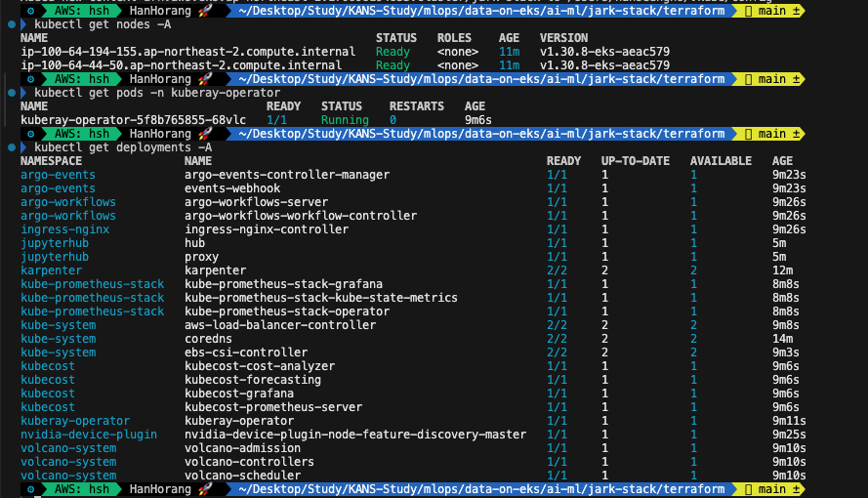Click the Running status of kuberay pod
The height and width of the screenshot is (498, 868).
[x=345, y=120]
